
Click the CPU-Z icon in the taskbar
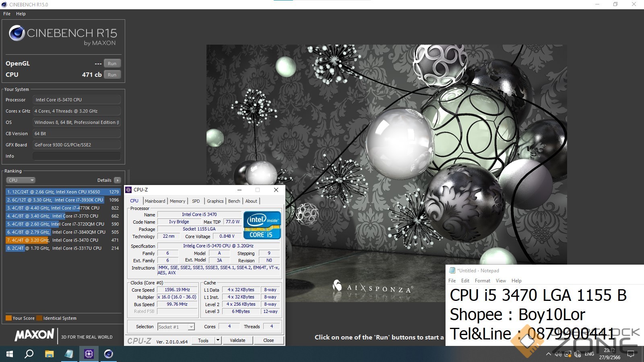(89, 354)
